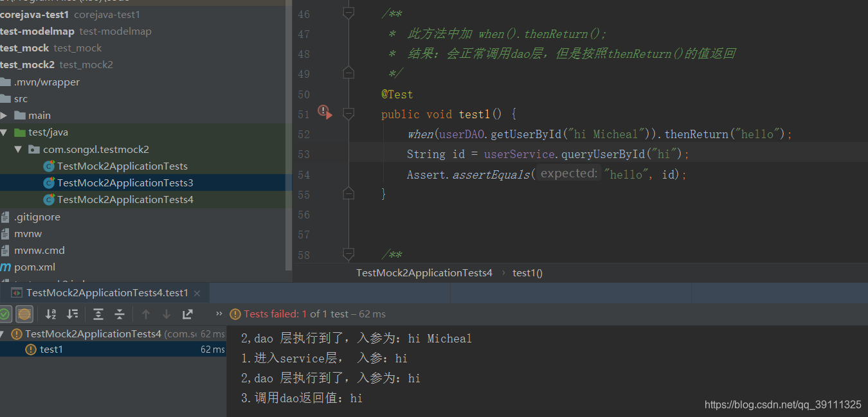Toggle fold marker at line 49
This screenshot has height=417, width=868.
tap(348, 73)
